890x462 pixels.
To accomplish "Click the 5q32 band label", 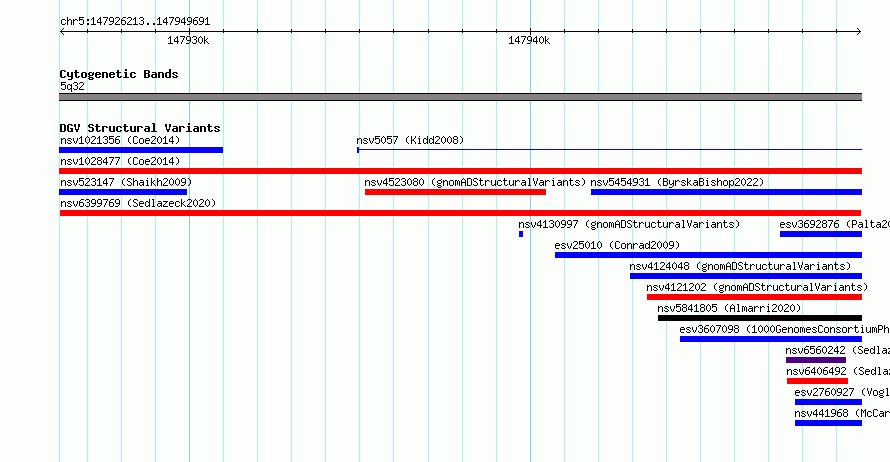I will click(x=72, y=86).
